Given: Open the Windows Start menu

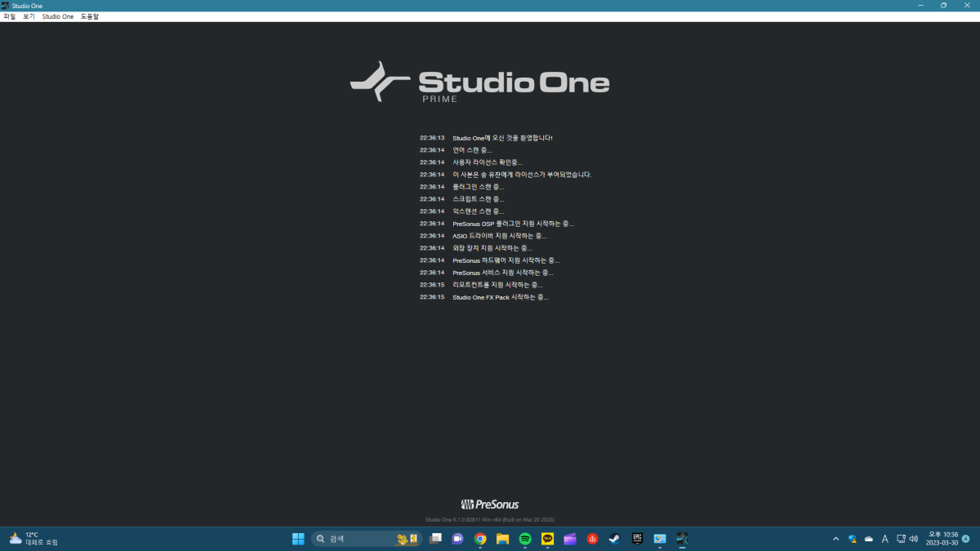Looking at the screenshot, I should [x=298, y=539].
